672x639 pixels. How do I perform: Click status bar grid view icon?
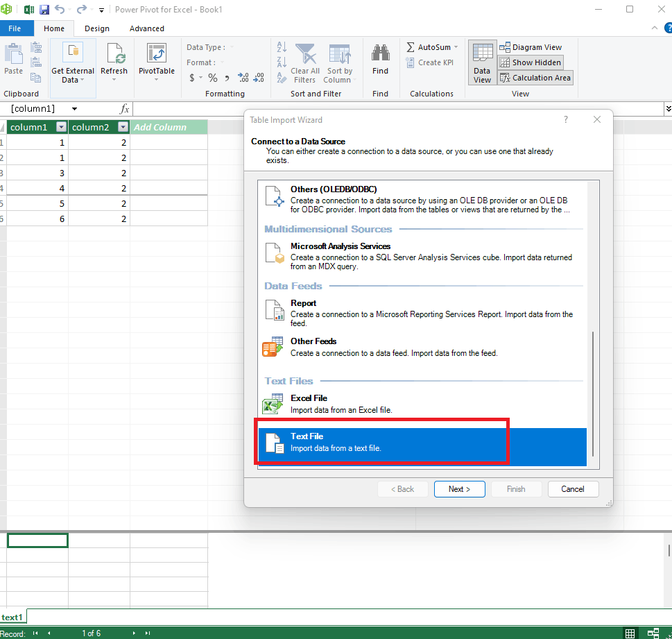pos(630,633)
